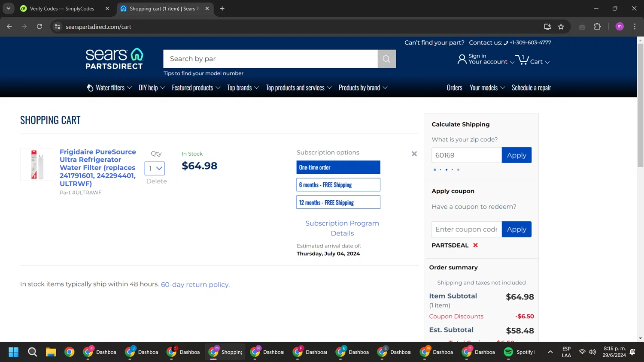Open the tab search dropdown arrow
The height and width of the screenshot is (362, 644).
(x=9, y=9)
